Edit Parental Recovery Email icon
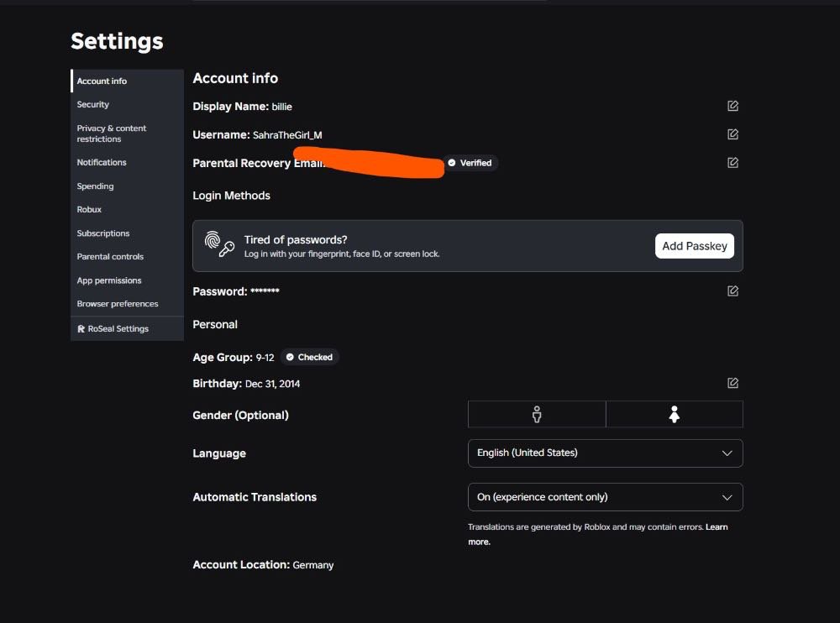 point(732,163)
